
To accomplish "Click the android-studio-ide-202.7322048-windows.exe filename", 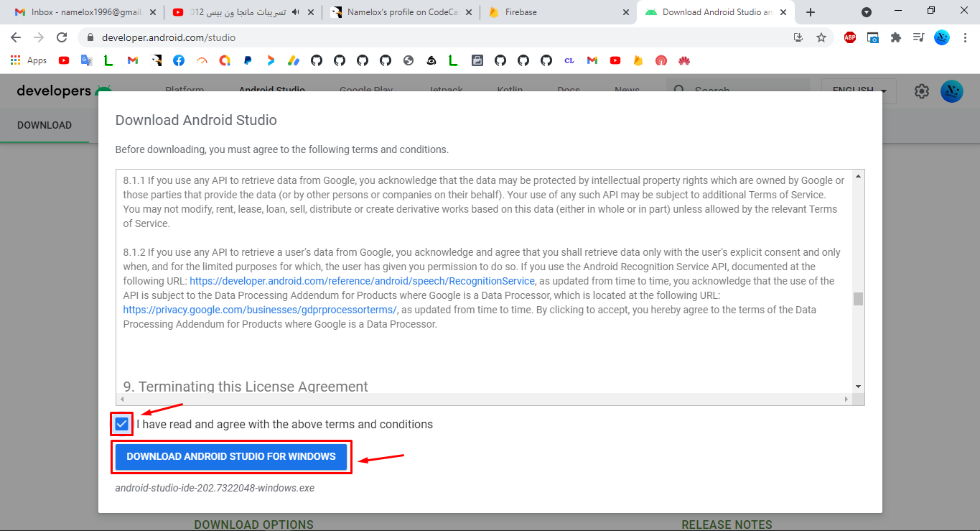I will click(x=215, y=488).
